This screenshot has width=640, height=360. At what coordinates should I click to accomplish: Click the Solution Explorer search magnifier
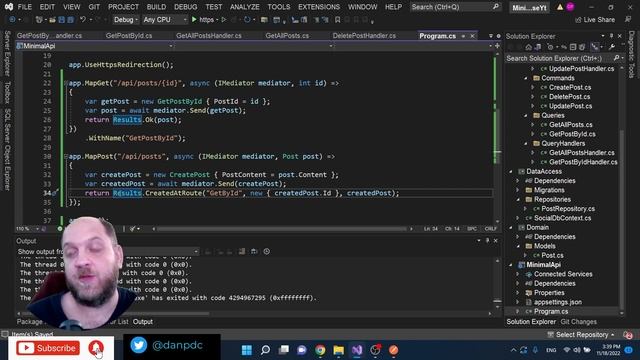click(616, 58)
